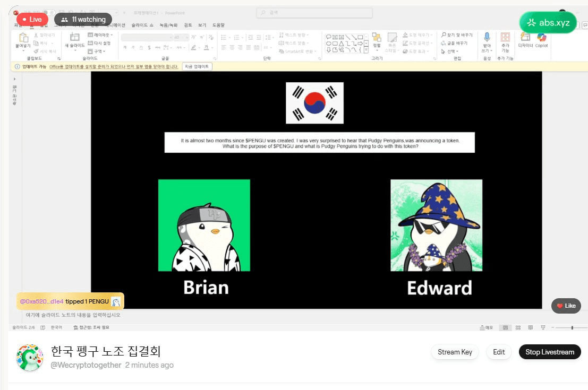Open the View (보기) tab
588x390 pixels.
202,25
